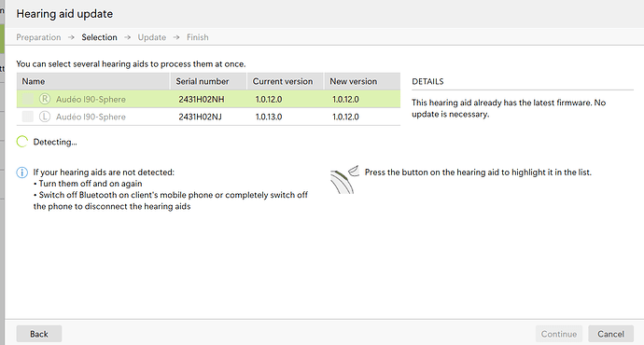Click the latest firmware details message
This screenshot has height=345, width=644.
point(509,108)
